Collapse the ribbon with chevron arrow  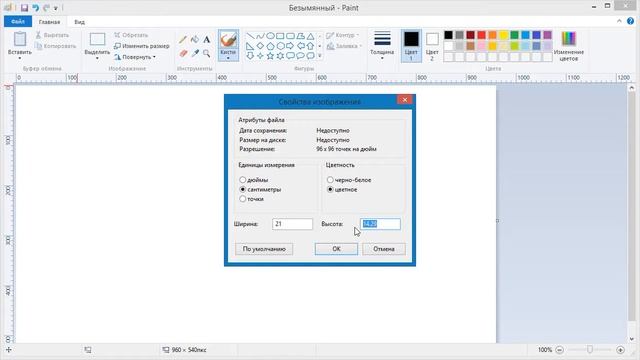point(619,21)
